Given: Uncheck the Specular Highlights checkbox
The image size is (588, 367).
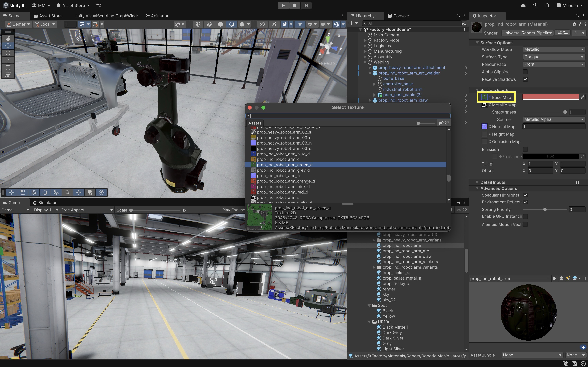Looking at the screenshot, I should click(x=525, y=195).
